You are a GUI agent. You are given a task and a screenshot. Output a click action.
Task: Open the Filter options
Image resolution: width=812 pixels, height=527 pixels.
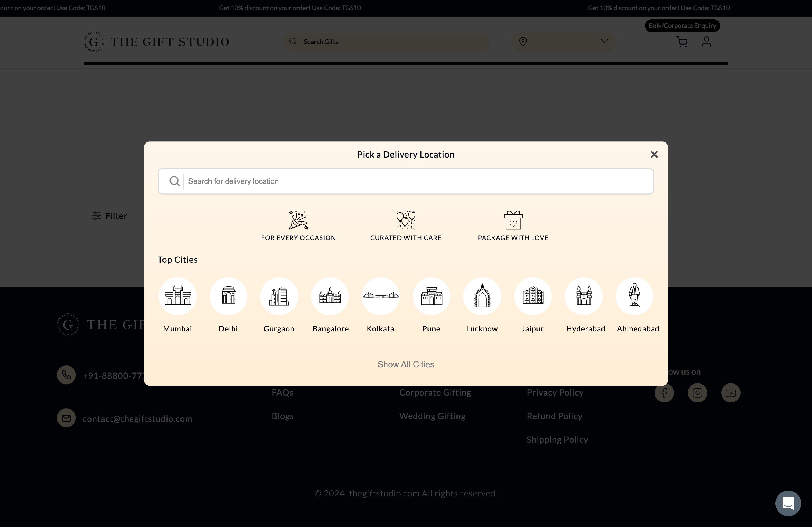point(110,216)
